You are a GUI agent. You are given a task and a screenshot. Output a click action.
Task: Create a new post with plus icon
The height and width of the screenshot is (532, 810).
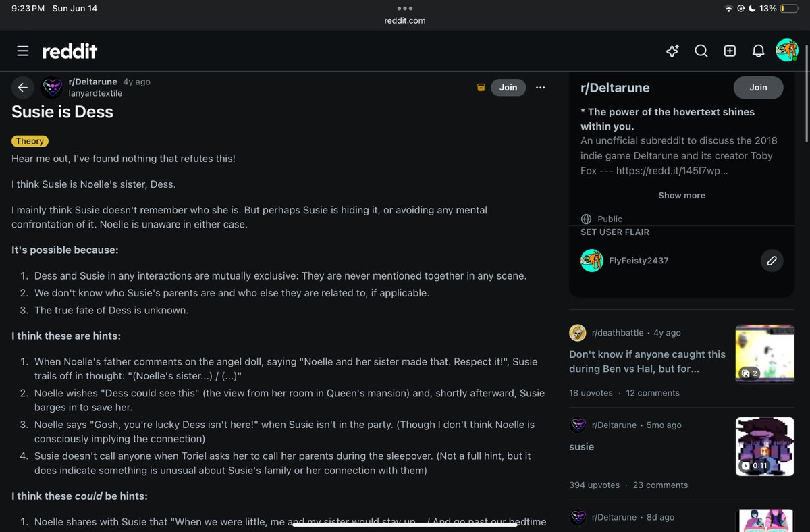coord(730,51)
